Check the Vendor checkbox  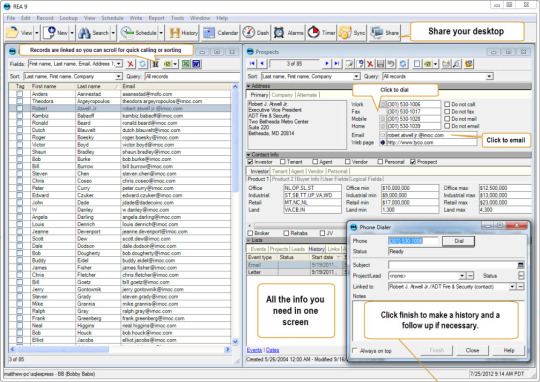coord(347,162)
